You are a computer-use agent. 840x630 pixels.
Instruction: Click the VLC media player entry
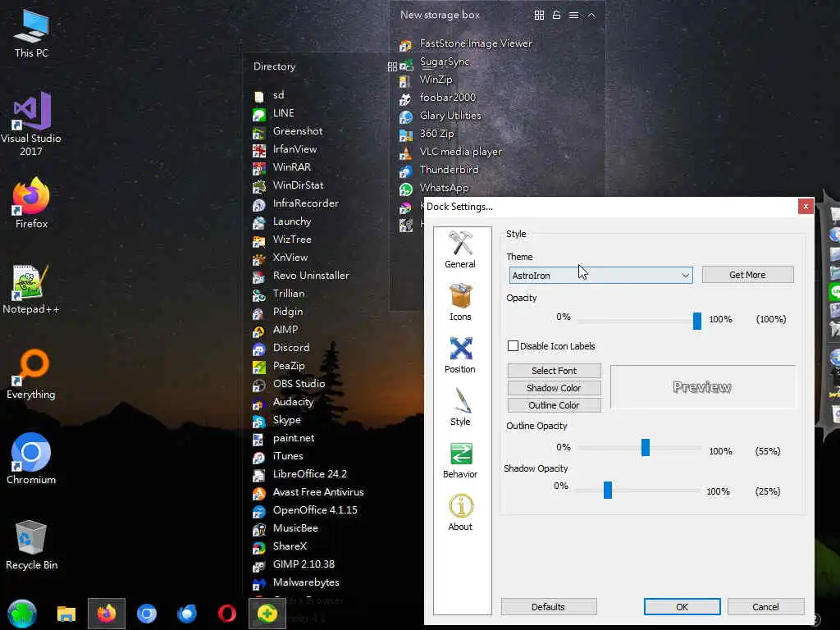pos(451,152)
